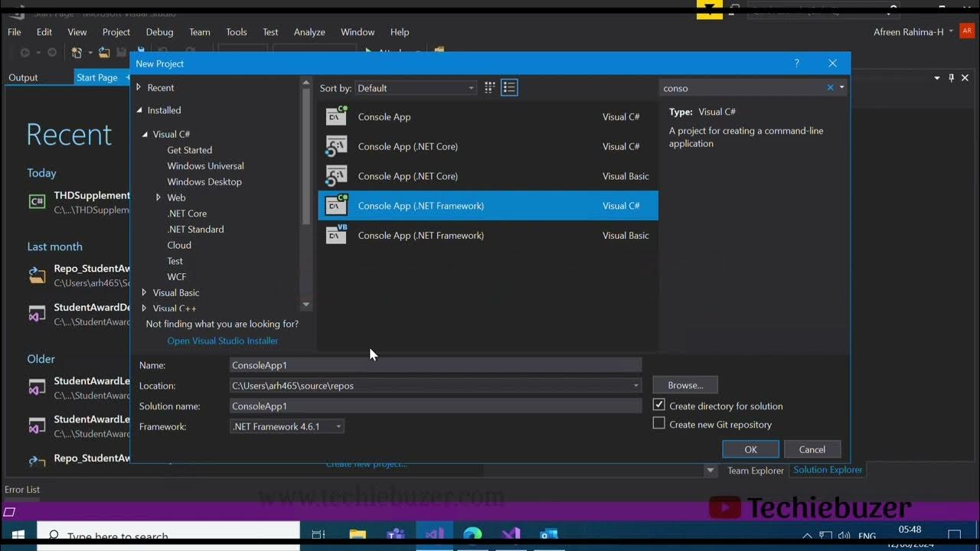Select the WCF category
980x551 pixels.
coord(177,276)
